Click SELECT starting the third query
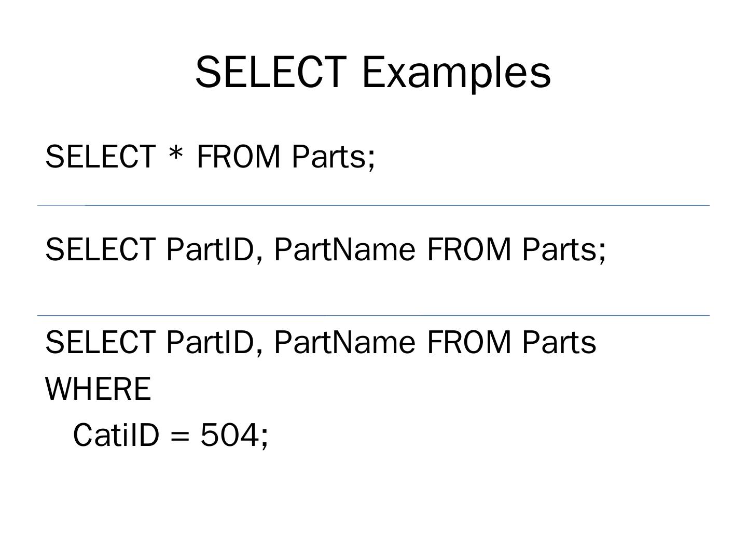Screen dimensions: 747x560 click(x=100, y=342)
